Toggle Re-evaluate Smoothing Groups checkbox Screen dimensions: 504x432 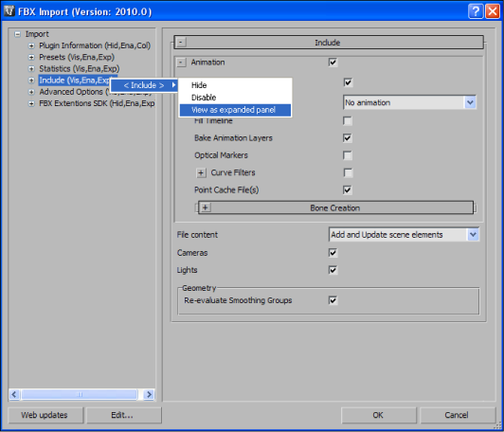[333, 300]
